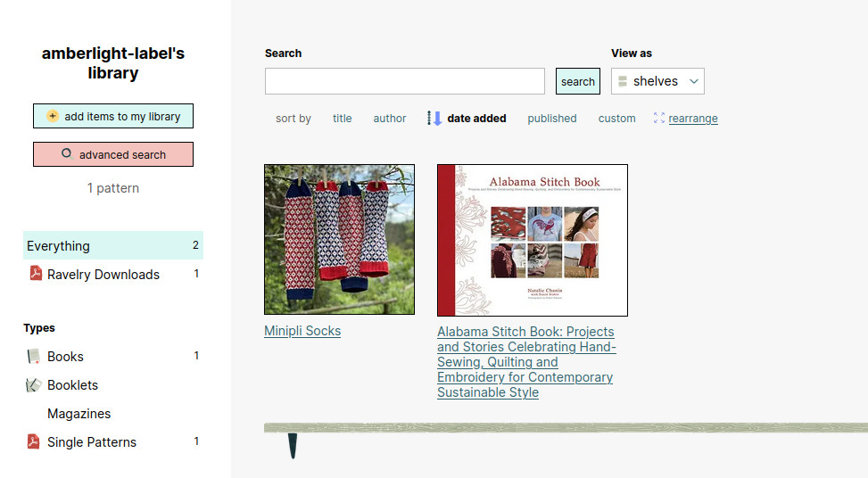The image size is (868, 478).
Task: Open the Alabama Stitch Book cover thumbnail
Action: (533, 240)
